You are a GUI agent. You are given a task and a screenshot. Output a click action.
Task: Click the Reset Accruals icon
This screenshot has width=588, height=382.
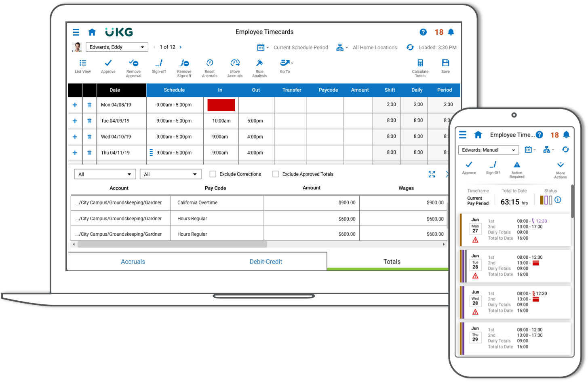click(x=209, y=63)
